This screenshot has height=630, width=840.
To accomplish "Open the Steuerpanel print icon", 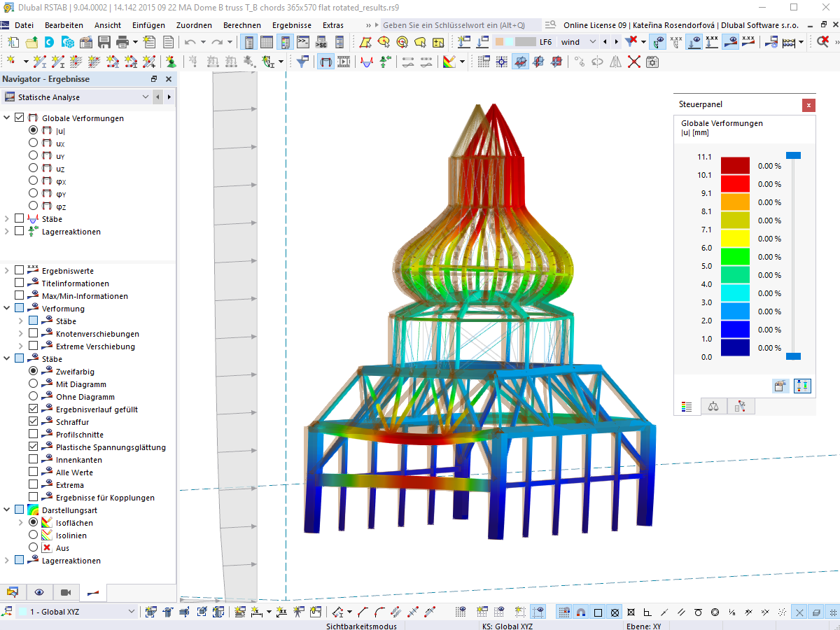I will pos(780,386).
